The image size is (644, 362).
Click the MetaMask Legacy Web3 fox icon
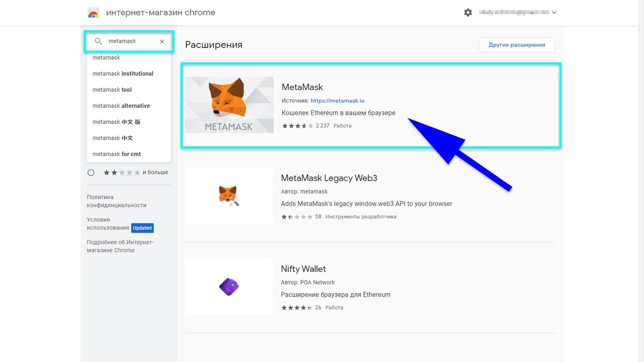click(229, 196)
